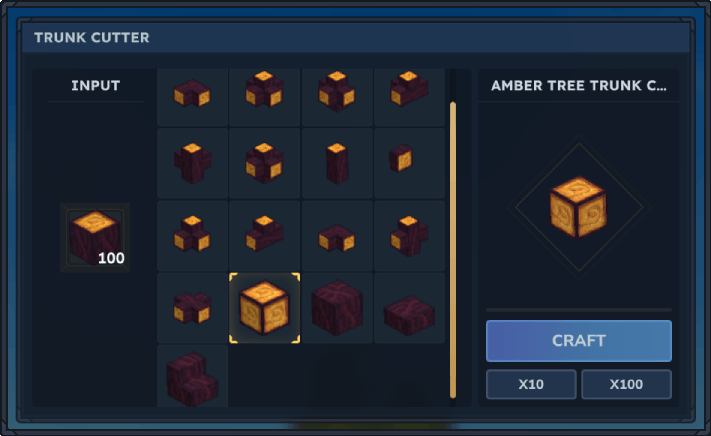Craft one hundred items with X100

tap(626, 384)
